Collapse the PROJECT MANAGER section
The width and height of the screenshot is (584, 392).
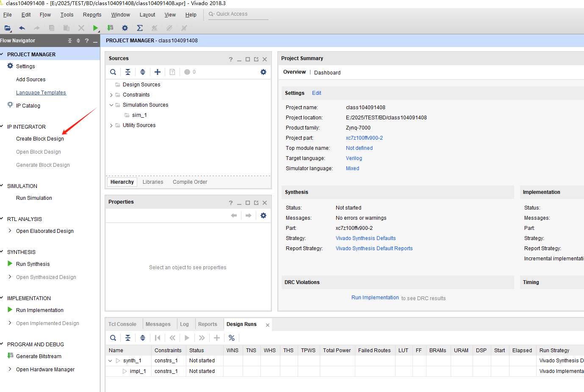coord(2,54)
